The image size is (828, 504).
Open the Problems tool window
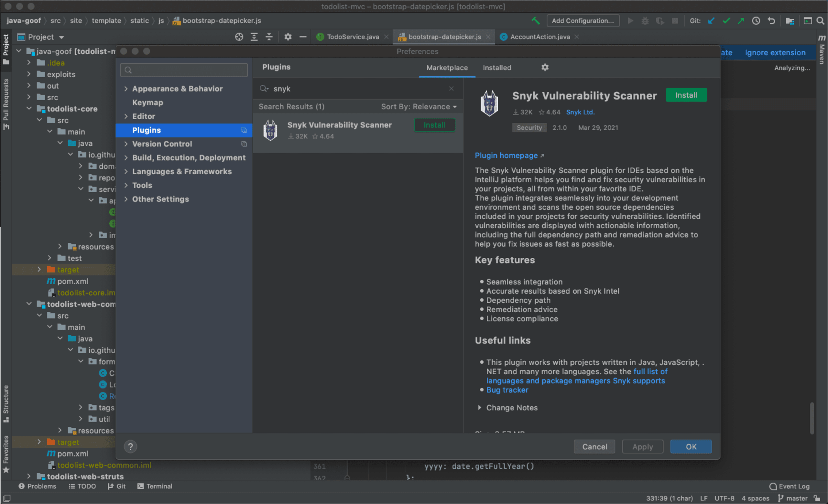pos(37,486)
